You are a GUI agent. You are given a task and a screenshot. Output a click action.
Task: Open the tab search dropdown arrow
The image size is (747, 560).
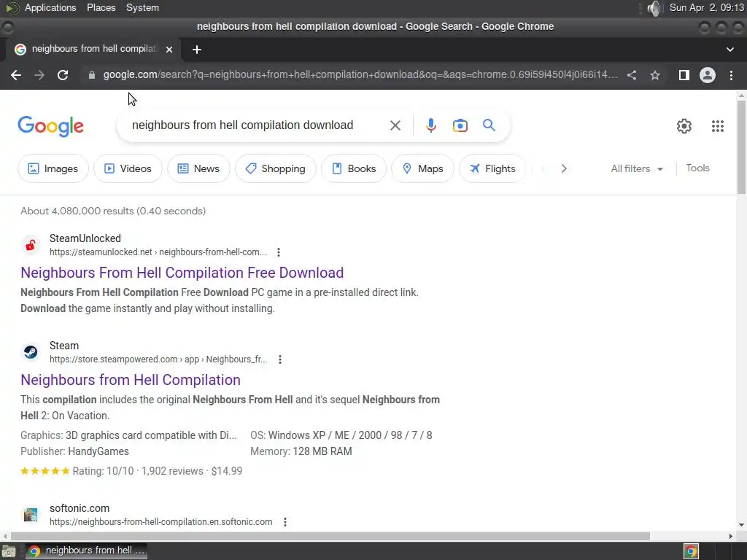729,50
